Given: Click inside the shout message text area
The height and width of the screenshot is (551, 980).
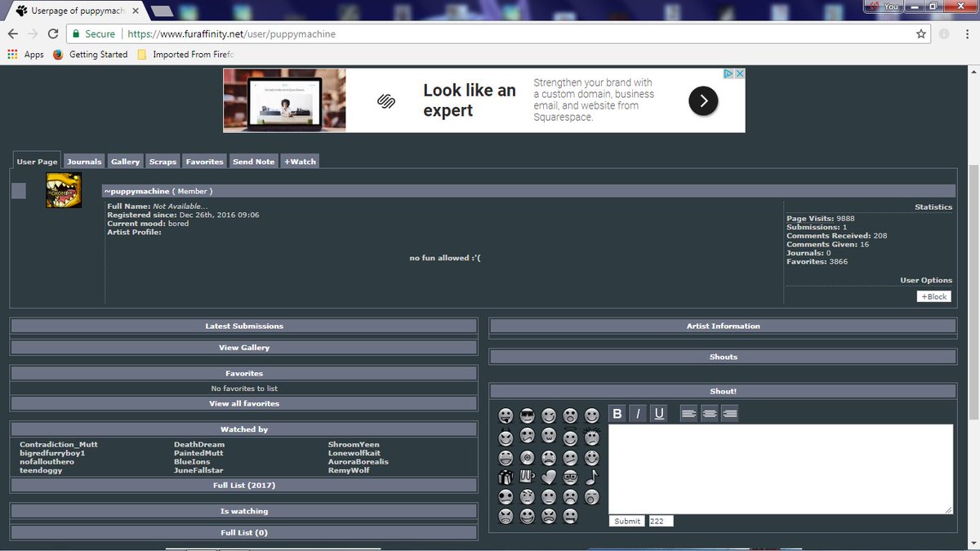Looking at the screenshot, I should click(x=781, y=469).
